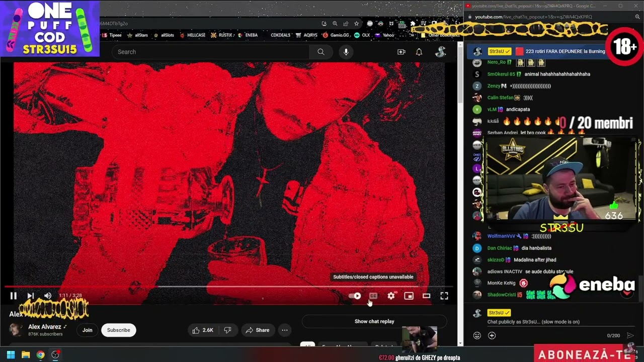Screen dimensions: 644x362
Task: Pause the YouTube video
Action: pos(14,296)
